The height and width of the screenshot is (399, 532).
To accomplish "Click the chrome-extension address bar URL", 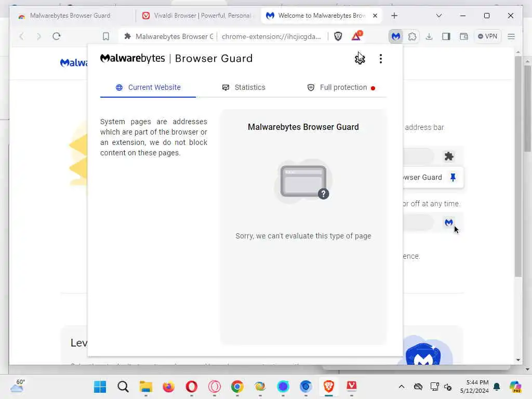I will (271, 37).
